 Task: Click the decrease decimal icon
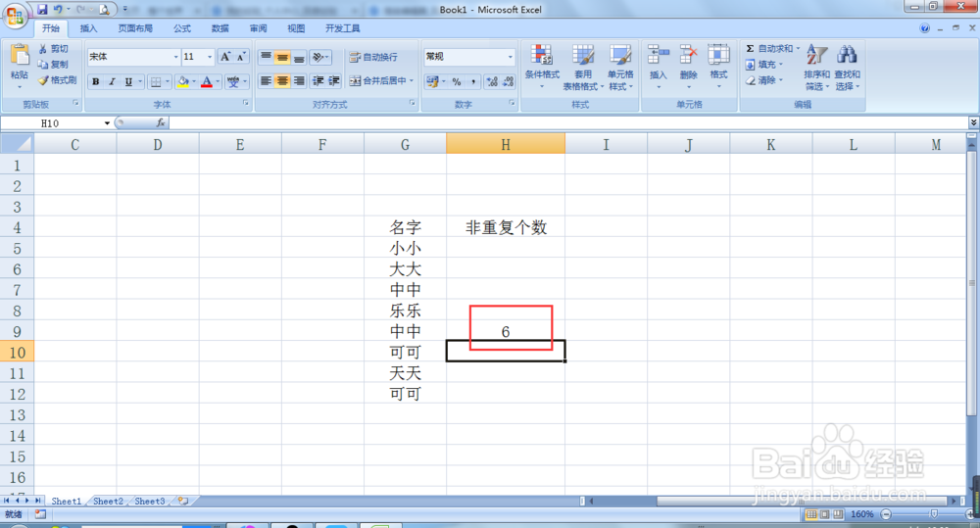(x=508, y=82)
